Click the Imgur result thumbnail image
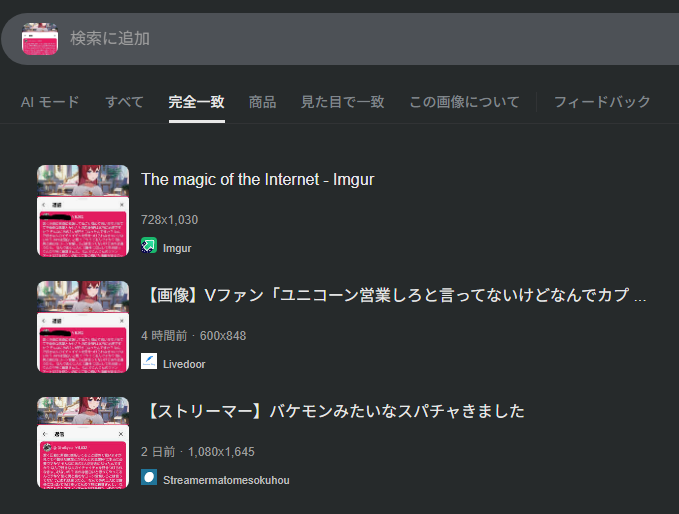 point(83,211)
